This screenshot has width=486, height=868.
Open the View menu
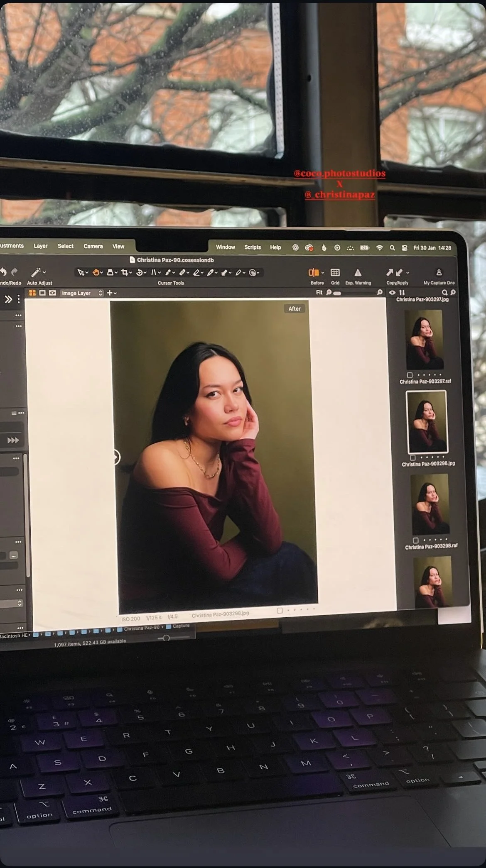[118, 246]
